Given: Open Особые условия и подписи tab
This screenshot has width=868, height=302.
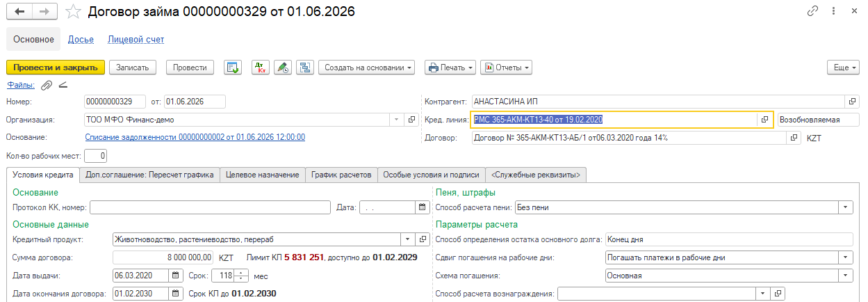Looking at the screenshot, I should [431, 175].
